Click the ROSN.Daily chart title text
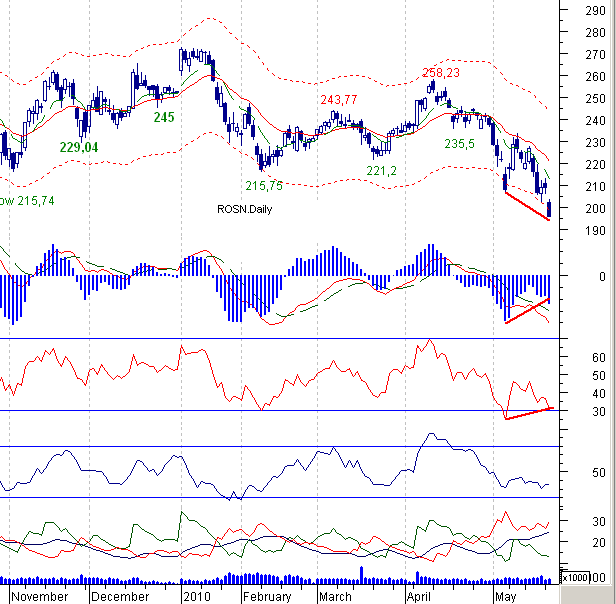Image resolution: width=616 pixels, height=604 pixels. click(245, 209)
